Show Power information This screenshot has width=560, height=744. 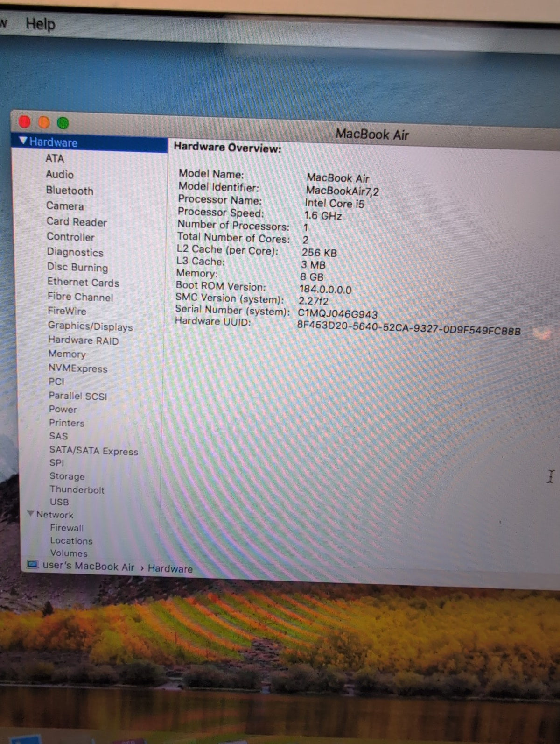click(63, 409)
